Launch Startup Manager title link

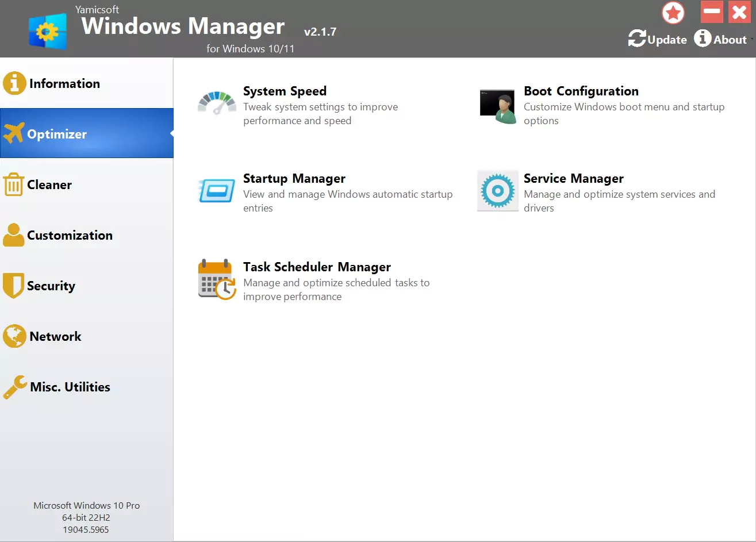294,178
